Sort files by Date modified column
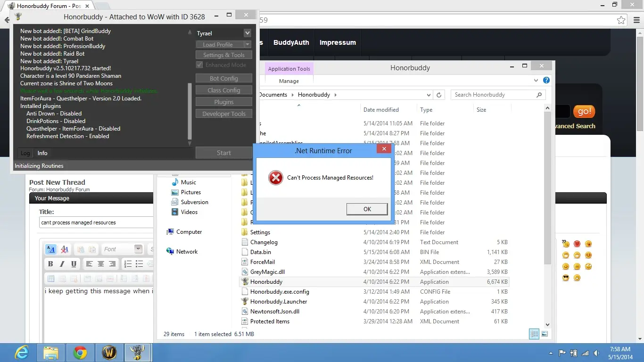 click(x=381, y=110)
